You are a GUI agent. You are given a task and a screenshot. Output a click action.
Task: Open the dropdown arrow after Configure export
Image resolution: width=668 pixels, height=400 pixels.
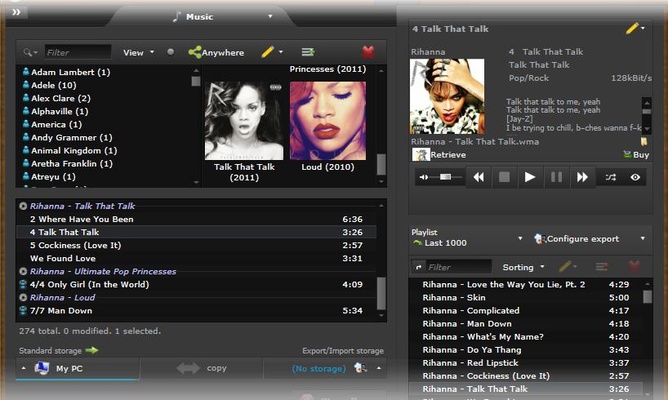(643, 239)
